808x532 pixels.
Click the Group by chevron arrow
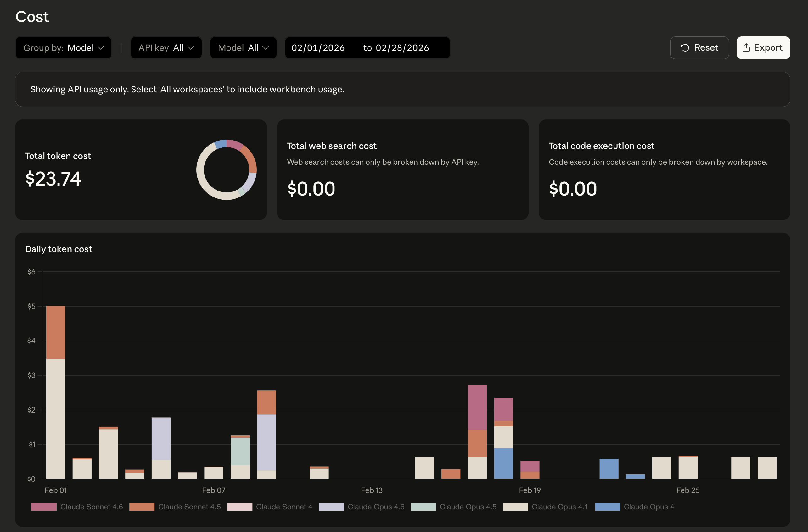pos(101,48)
